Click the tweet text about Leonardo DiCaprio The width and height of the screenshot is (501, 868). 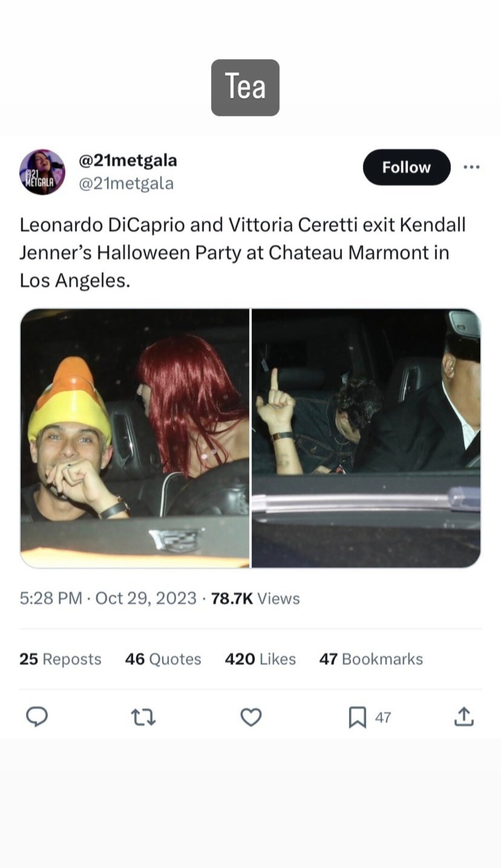[242, 252]
